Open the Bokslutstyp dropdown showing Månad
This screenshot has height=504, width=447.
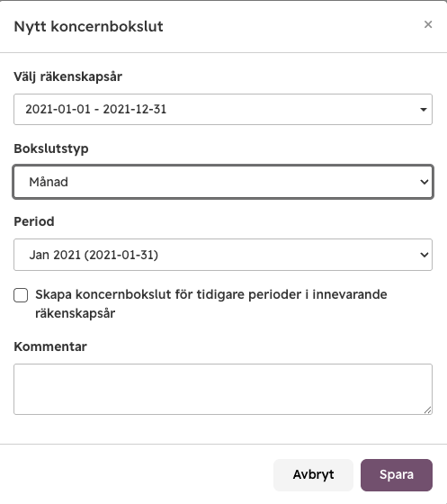pos(223,182)
